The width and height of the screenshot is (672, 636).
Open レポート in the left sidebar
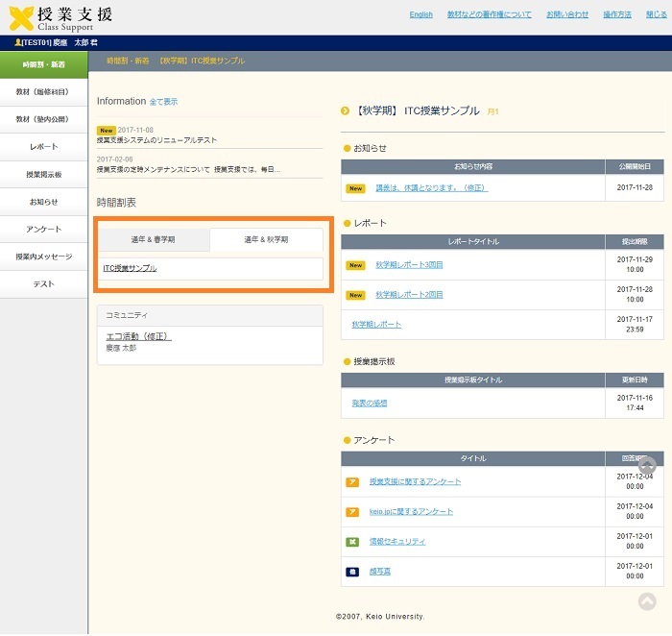tap(44, 147)
